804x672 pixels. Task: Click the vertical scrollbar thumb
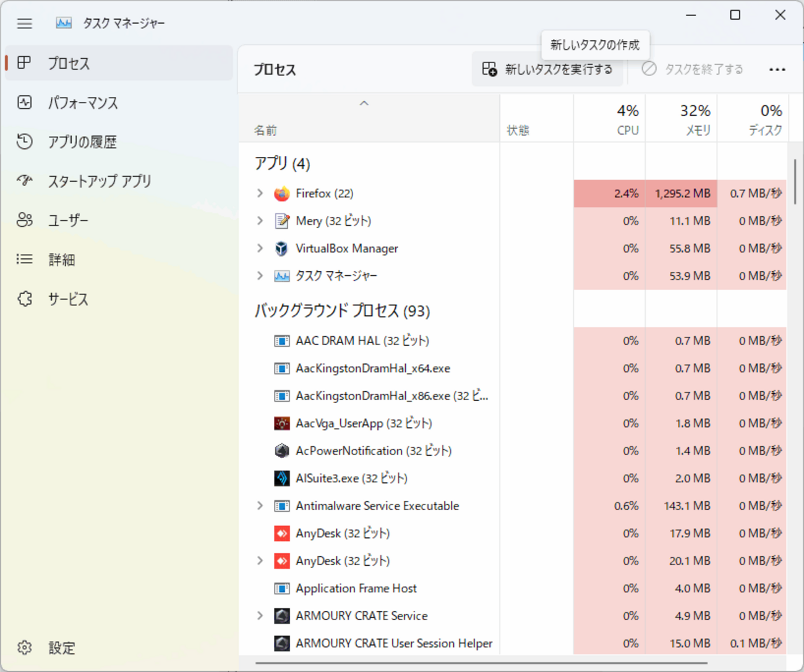795,182
